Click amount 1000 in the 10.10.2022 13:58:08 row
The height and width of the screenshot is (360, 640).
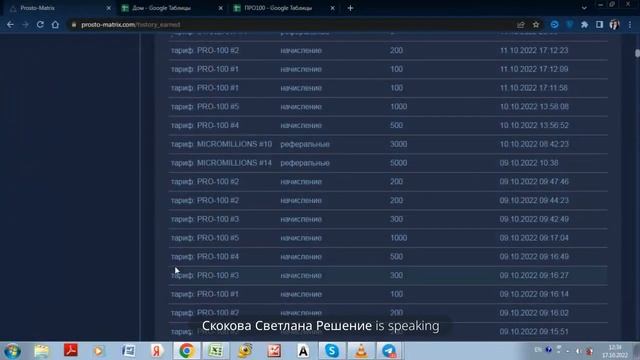coord(398,107)
